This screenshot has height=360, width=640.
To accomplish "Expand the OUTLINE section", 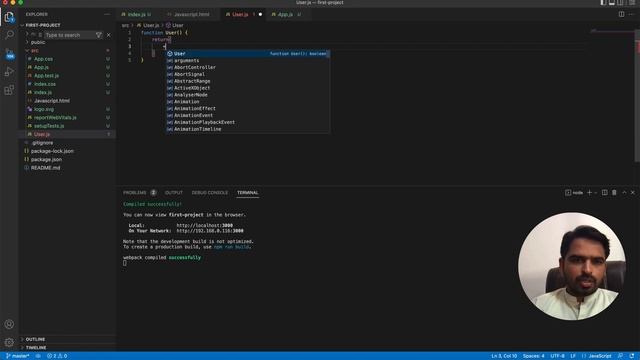I will click(x=36, y=339).
